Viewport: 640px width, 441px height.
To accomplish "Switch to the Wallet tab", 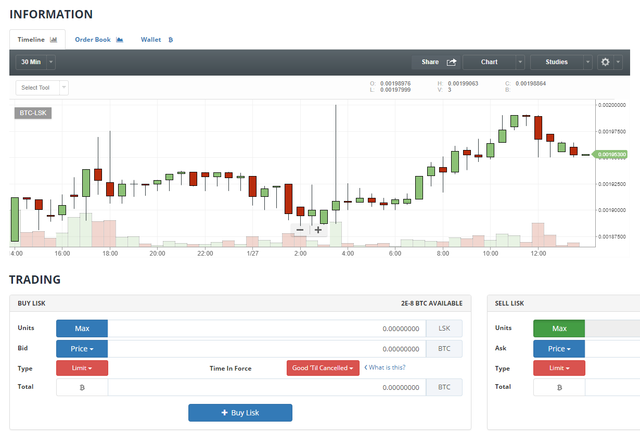I will click(x=157, y=39).
